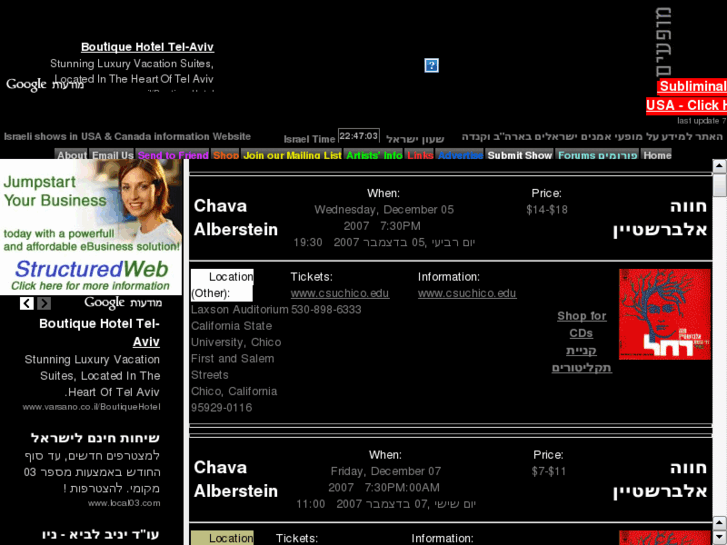The width and height of the screenshot is (727, 545).
Task: Click the Subliminal red banner link
Action: pyautogui.click(x=692, y=86)
